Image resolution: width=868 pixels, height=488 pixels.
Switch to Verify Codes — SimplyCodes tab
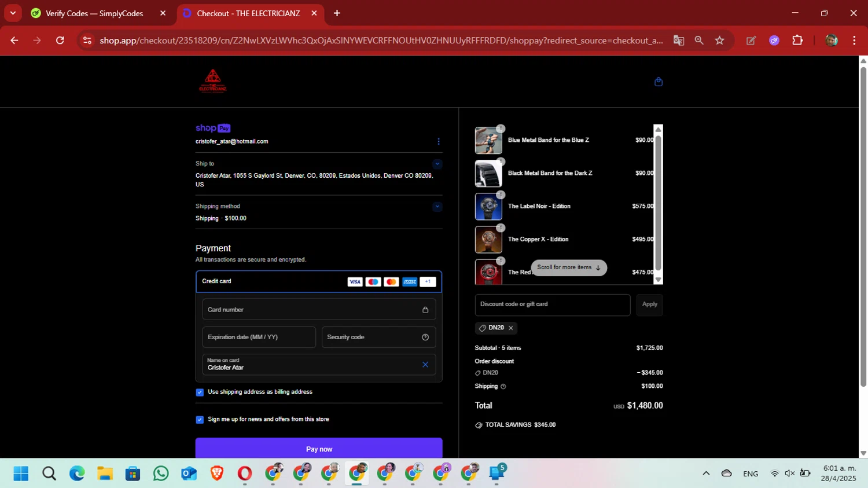(94, 13)
